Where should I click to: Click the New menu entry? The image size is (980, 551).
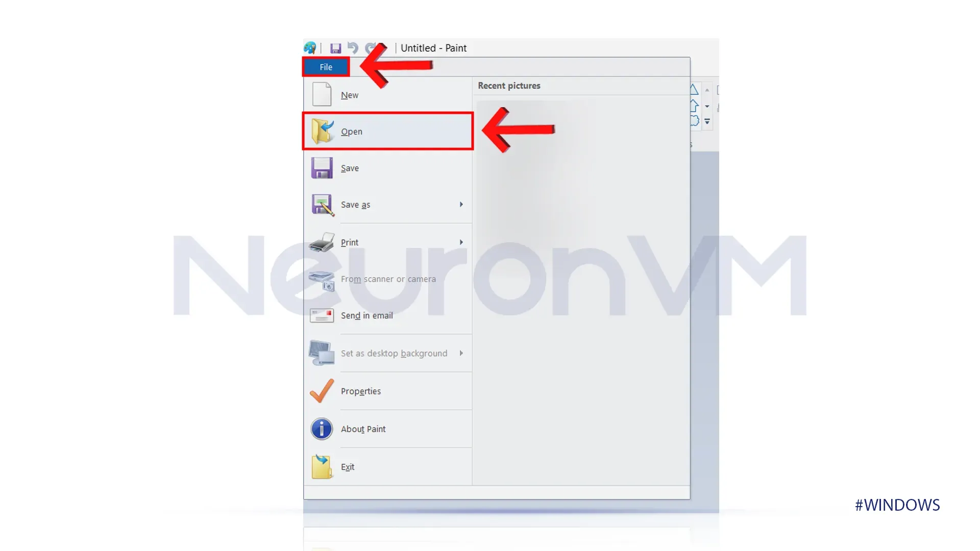click(349, 95)
